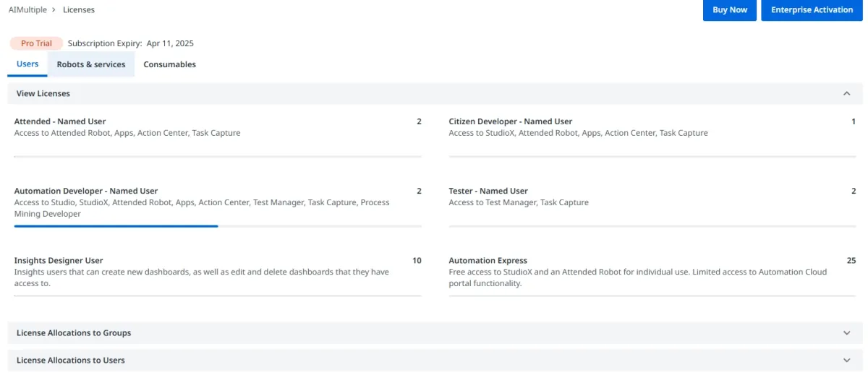Go to AIMultiple breadcrumb link
868x383 pixels.
(x=27, y=10)
